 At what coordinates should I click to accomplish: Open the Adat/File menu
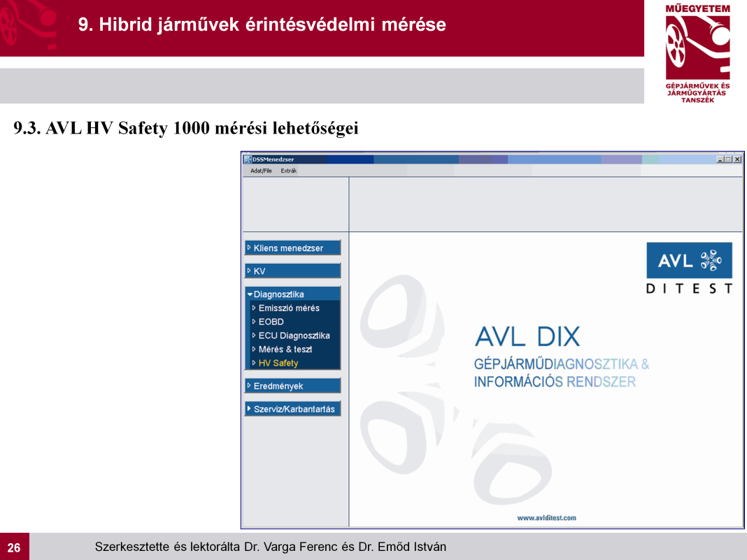tap(261, 171)
